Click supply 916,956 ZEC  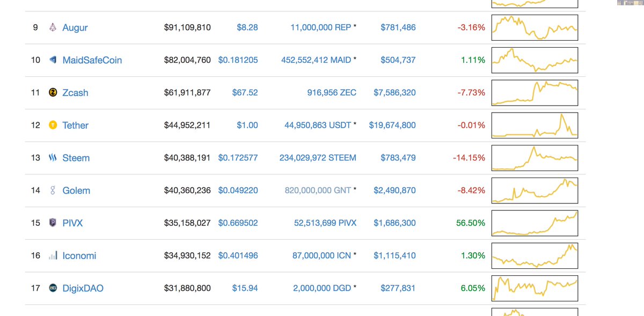[x=332, y=93]
